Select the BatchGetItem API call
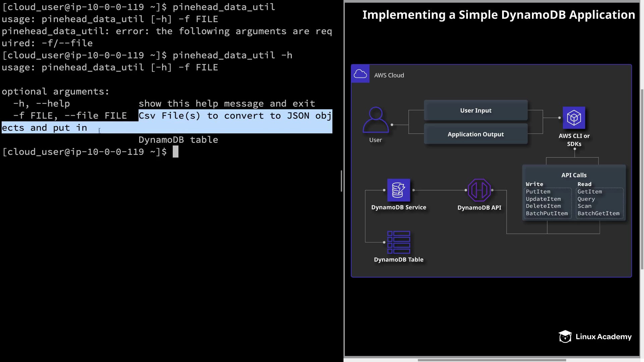The width and height of the screenshot is (644, 362). pos(598,214)
